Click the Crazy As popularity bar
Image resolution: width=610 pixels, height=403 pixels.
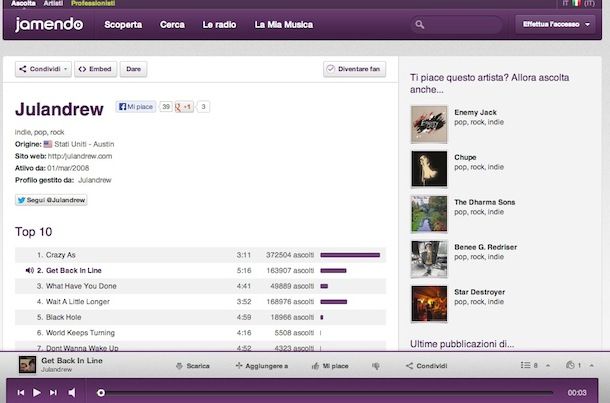click(350, 255)
